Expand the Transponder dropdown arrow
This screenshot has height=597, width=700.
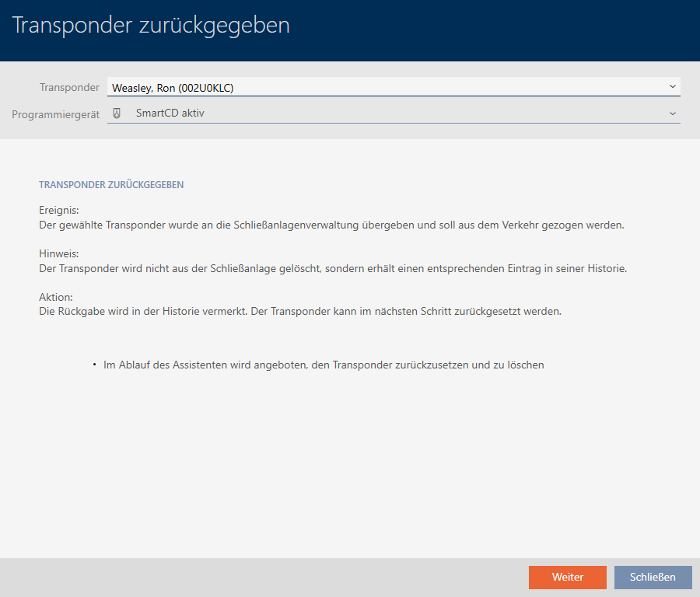point(672,87)
